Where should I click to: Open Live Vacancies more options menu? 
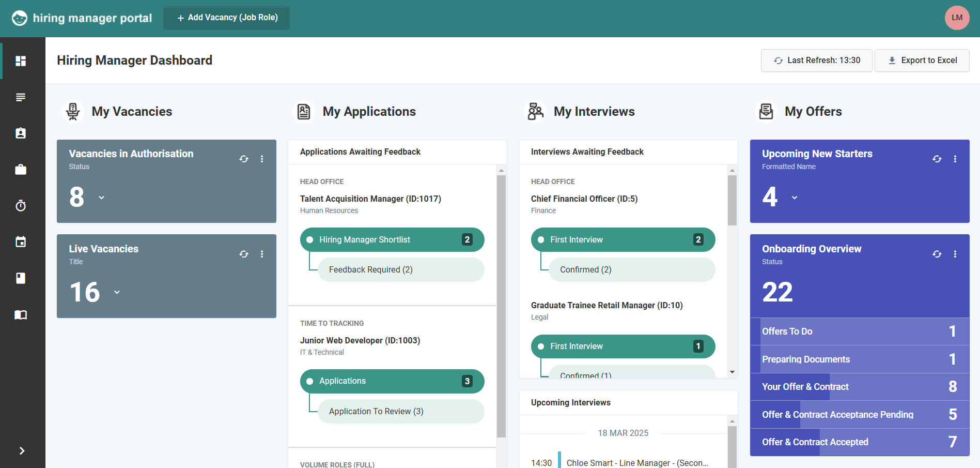click(262, 254)
